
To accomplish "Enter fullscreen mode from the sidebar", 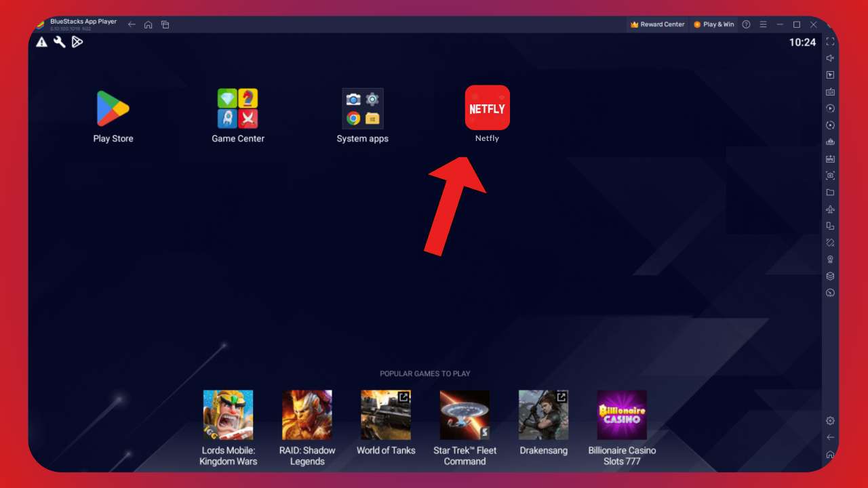I will click(x=830, y=42).
